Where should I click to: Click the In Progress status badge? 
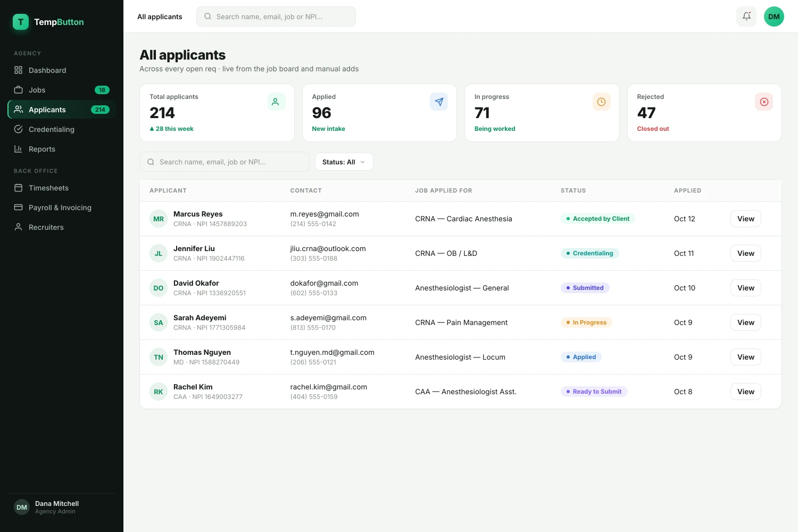587,322
